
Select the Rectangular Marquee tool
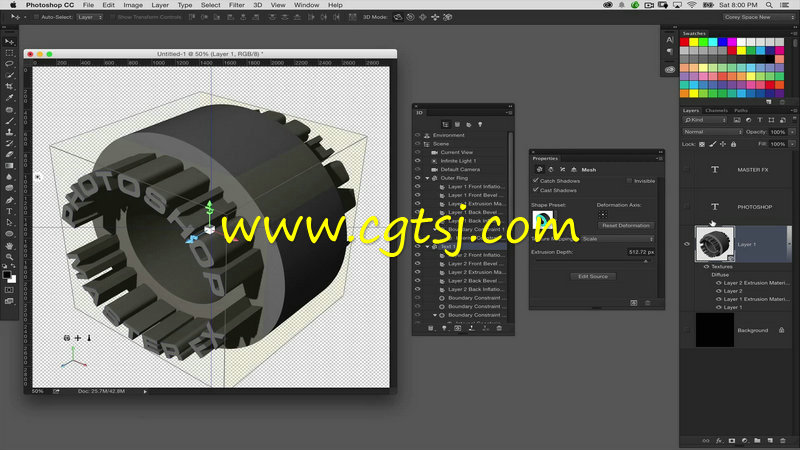tap(9, 53)
